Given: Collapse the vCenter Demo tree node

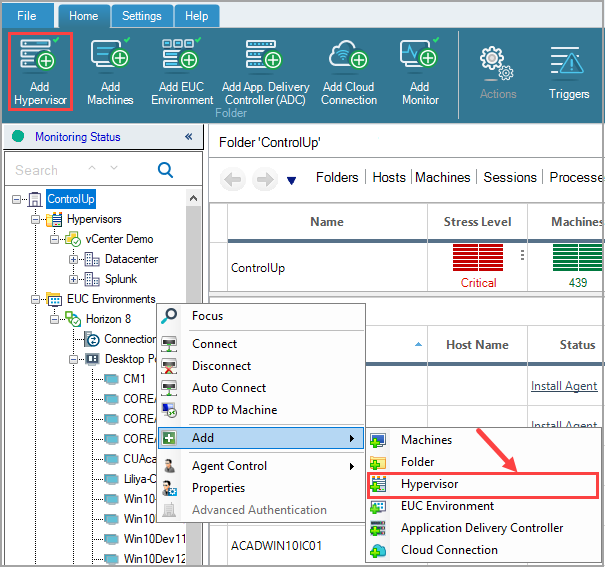Looking at the screenshot, I should tap(54, 240).
